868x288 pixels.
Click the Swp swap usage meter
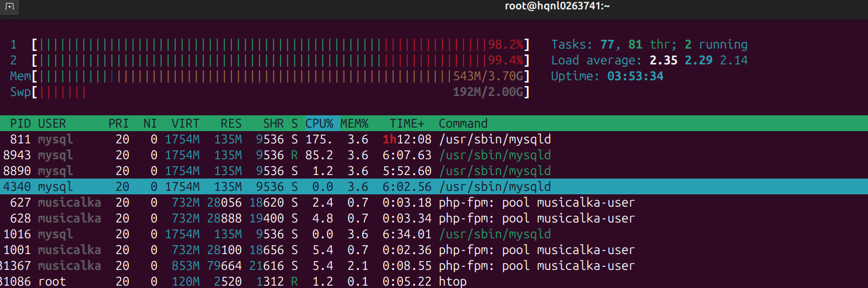click(281, 92)
